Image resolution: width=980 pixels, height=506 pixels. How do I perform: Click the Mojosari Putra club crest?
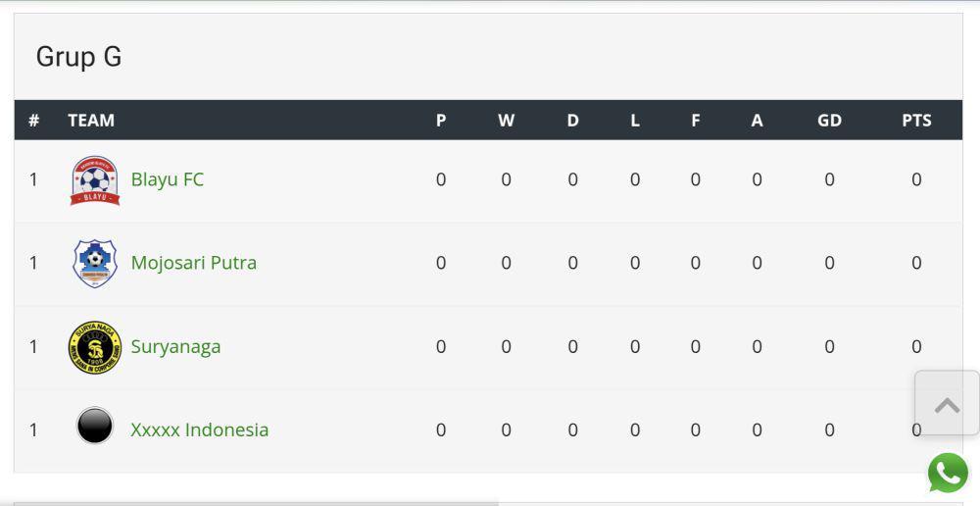[x=95, y=264]
